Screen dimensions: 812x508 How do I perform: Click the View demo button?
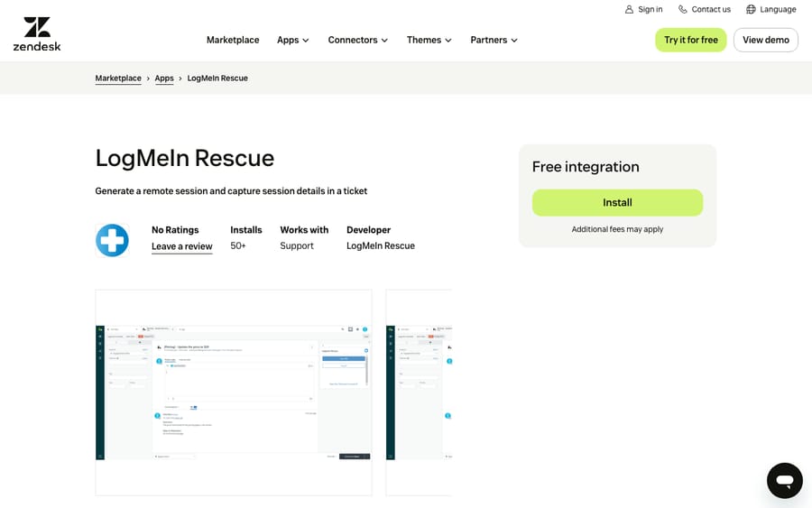click(766, 40)
